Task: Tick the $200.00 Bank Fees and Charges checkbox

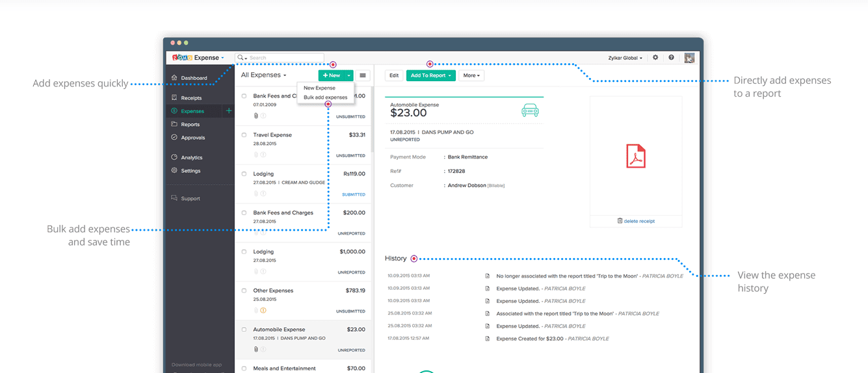Action: point(244,213)
